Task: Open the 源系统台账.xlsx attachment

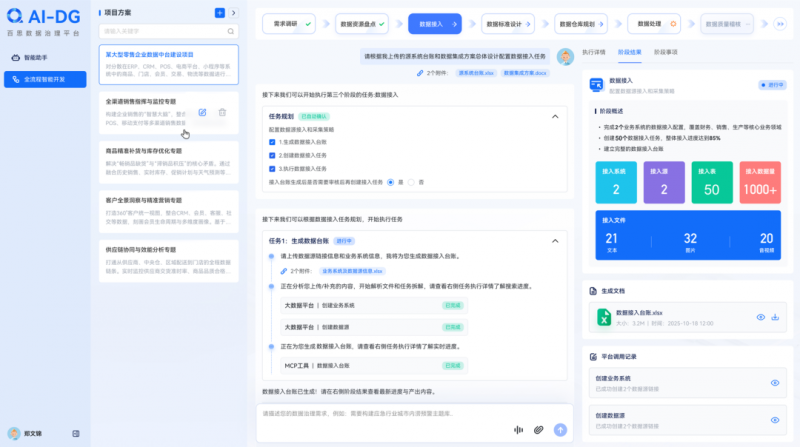Action: pyautogui.click(x=476, y=73)
